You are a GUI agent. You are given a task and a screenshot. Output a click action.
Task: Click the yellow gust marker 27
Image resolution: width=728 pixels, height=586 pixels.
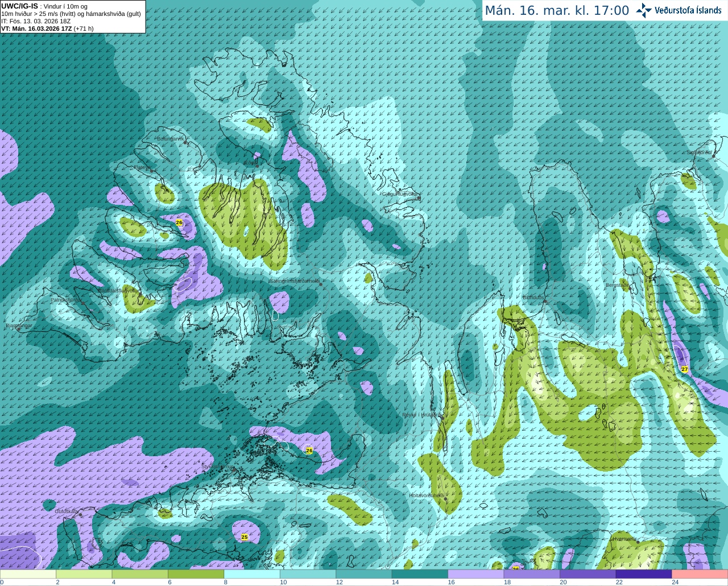coord(685,369)
